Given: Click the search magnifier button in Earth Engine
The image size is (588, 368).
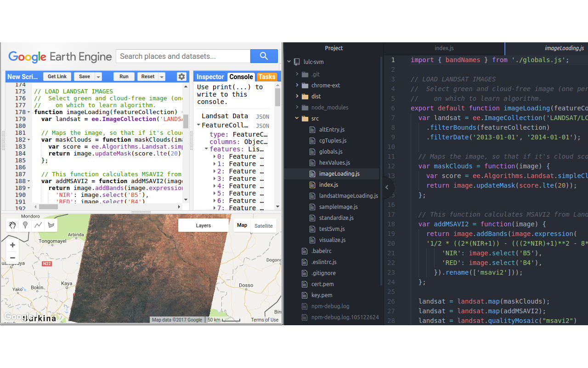Looking at the screenshot, I should point(264,56).
